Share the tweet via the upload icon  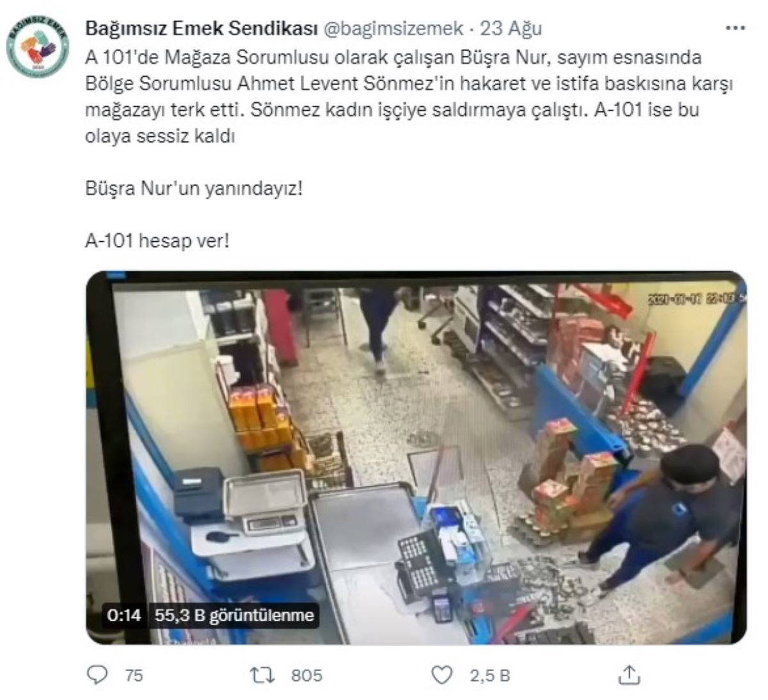[628, 674]
